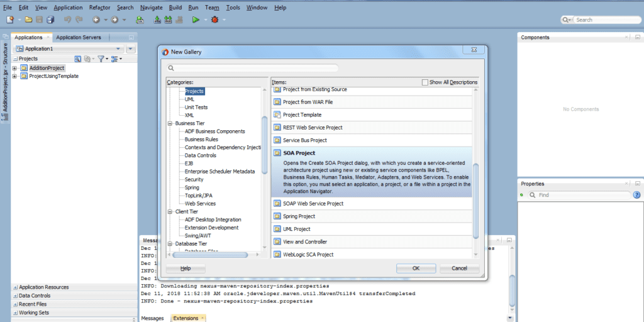Select the Web Services category
This screenshot has width=644, height=322.
coord(200,204)
